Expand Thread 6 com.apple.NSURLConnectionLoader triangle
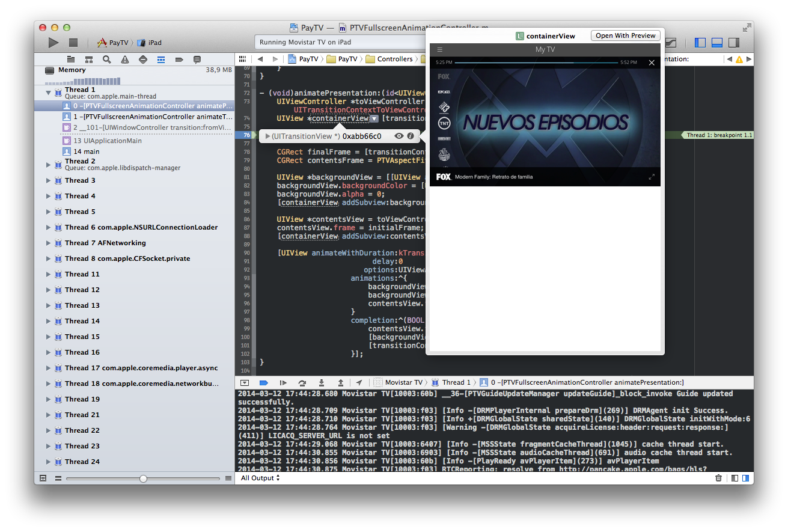Image resolution: width=788 pixels, height=532 pixels. pyautogui.click(x=49, y=227)
